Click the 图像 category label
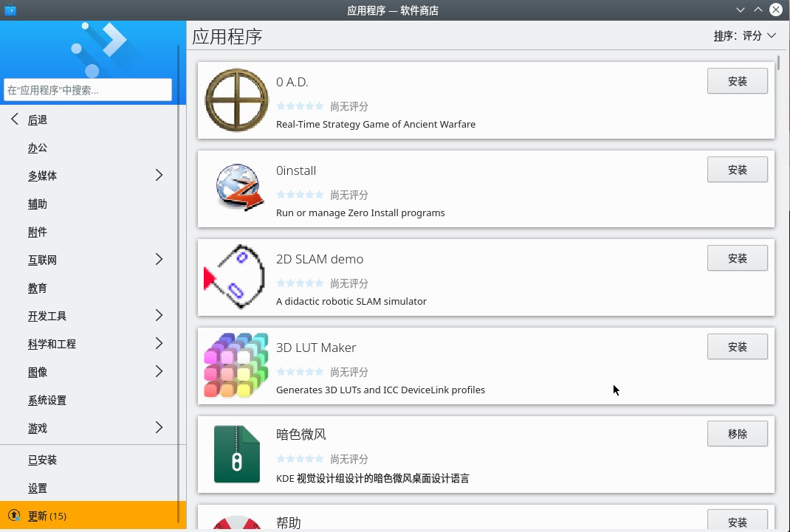Viewport: 790px width, 532px height. (38, 373)
